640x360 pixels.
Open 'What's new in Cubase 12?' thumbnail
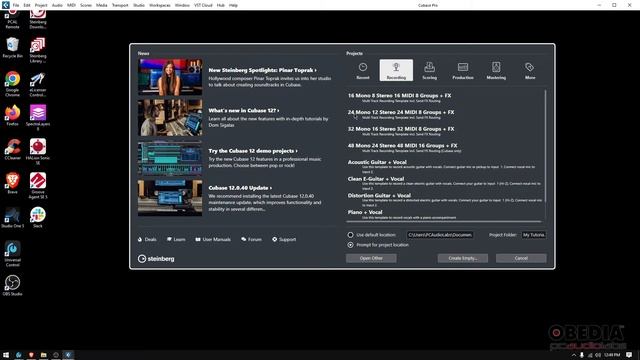(x=170, y=118)
